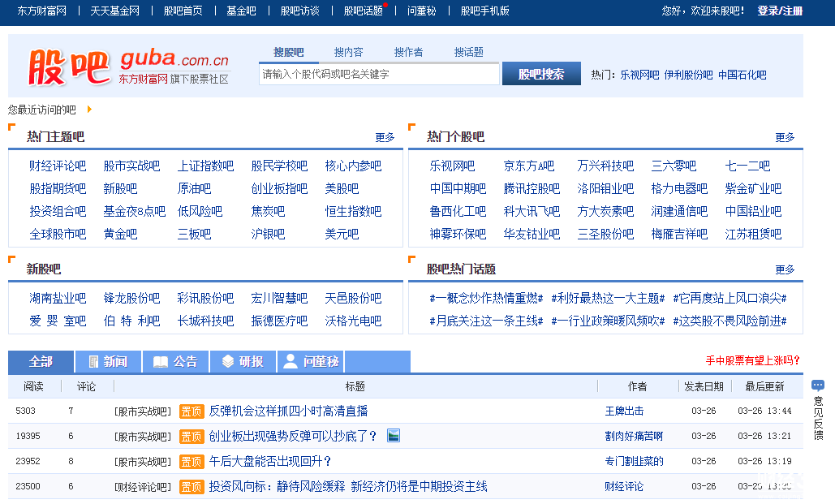Open the hot 中国石化吧 link
The width and height of the screenshot is (835, 504).
click(742, 75)
